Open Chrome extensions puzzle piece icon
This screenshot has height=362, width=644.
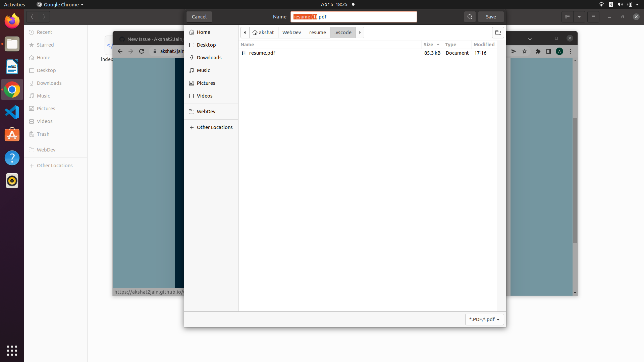point(538,51)
